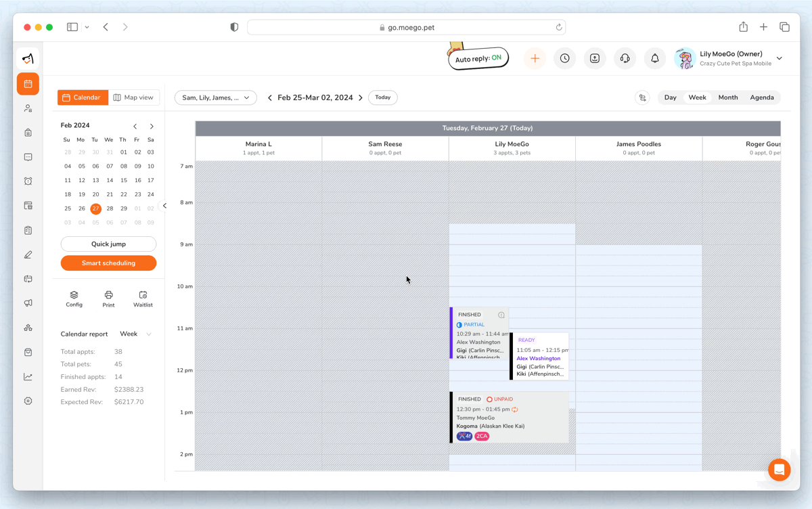This screenshot has height=509, width=812.
Task: Open the orange chat widget
Action: (x=779, y=470)
